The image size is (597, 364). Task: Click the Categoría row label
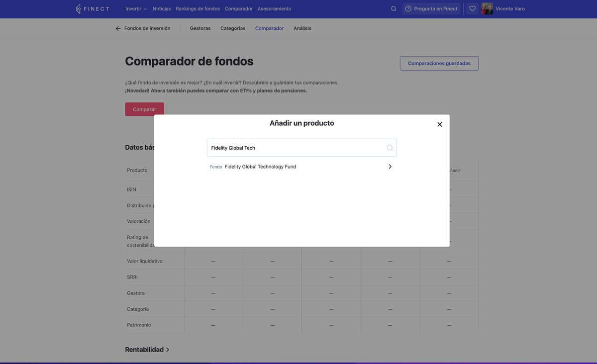pos(138,309)
